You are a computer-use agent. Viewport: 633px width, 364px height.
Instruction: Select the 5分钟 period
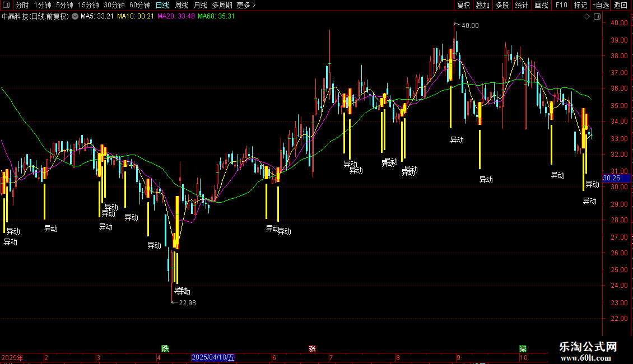(x=64, y=5)
